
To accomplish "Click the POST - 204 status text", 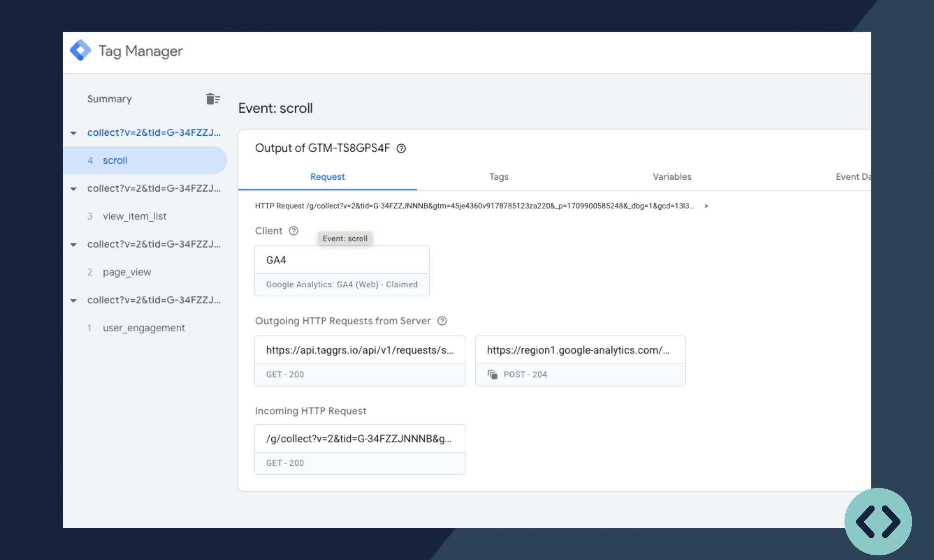I will (525, 374).
